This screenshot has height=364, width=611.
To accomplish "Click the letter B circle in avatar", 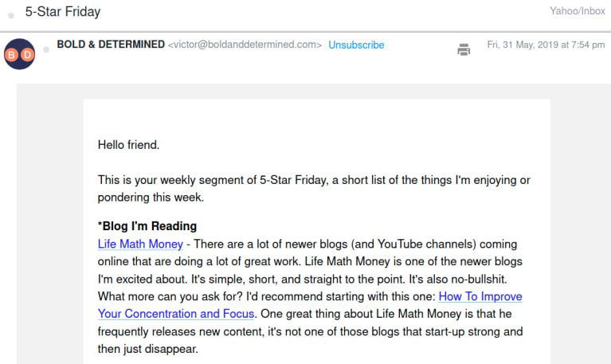I will (x=13, y=53).
